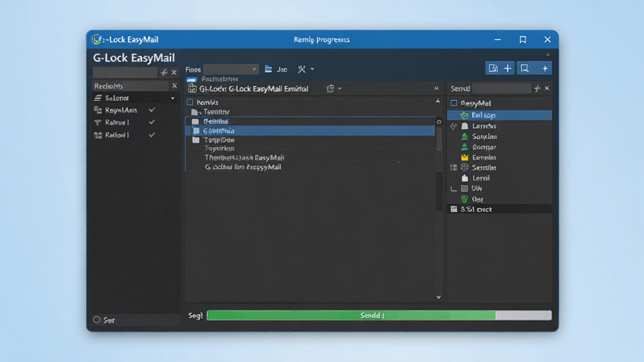Image resolution: width=644 pixels, height=362 pixels.
Task: Click the small M icon in center header
Action: pos(436,88)
